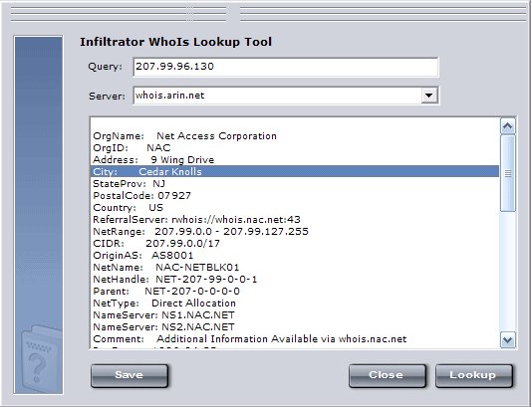Image resolution: width=532 pixels, height=407 pixels.
Task: Select the NetName: NAC-NETBLK01 row
Action: 296,268
